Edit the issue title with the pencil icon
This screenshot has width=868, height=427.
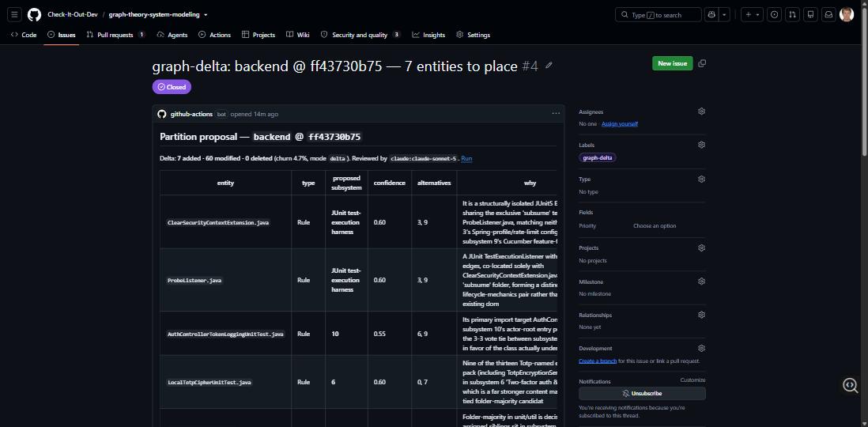549,66
